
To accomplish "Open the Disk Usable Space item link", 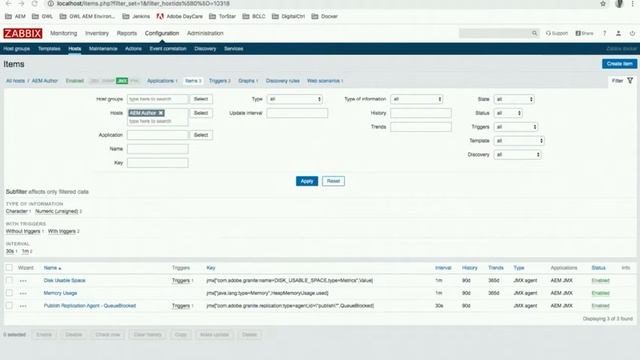I will [64, 281].
